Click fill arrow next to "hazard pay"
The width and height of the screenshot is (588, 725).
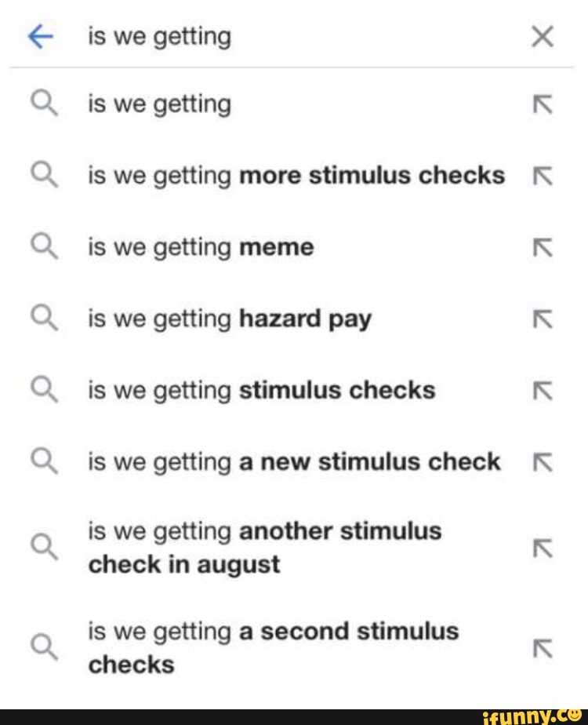coord(542,320)
